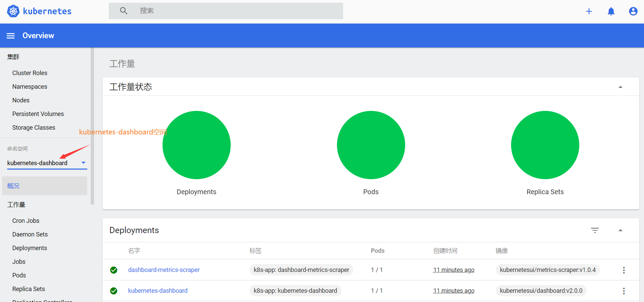The image size is (644, 302).
Task: Open Jobs in sidebar
Action: (19, 262)
